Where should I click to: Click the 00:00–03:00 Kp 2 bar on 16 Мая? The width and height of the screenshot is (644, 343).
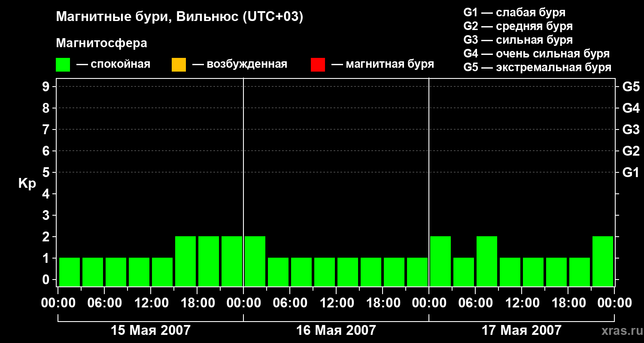click(x=255, y=261)
